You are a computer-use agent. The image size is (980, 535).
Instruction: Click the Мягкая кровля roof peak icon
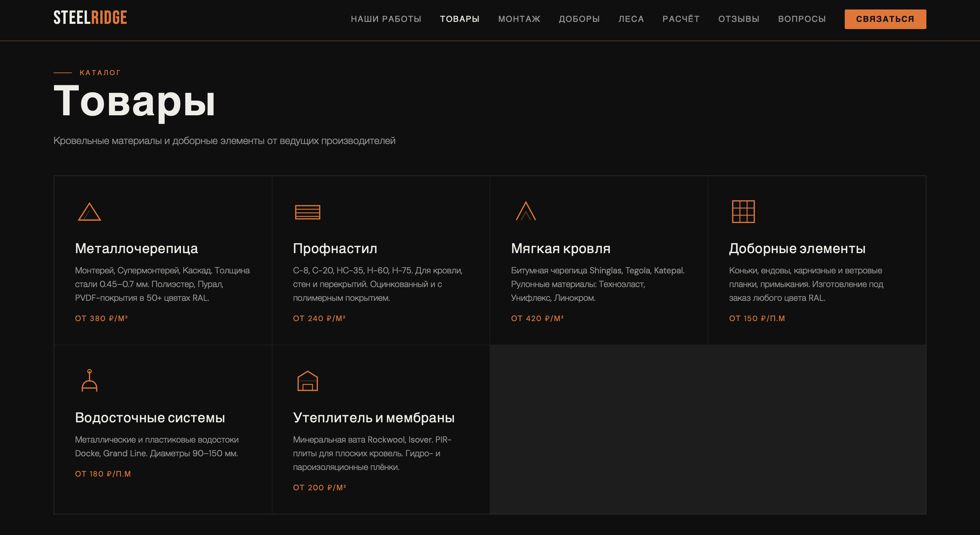click(525, 211)
